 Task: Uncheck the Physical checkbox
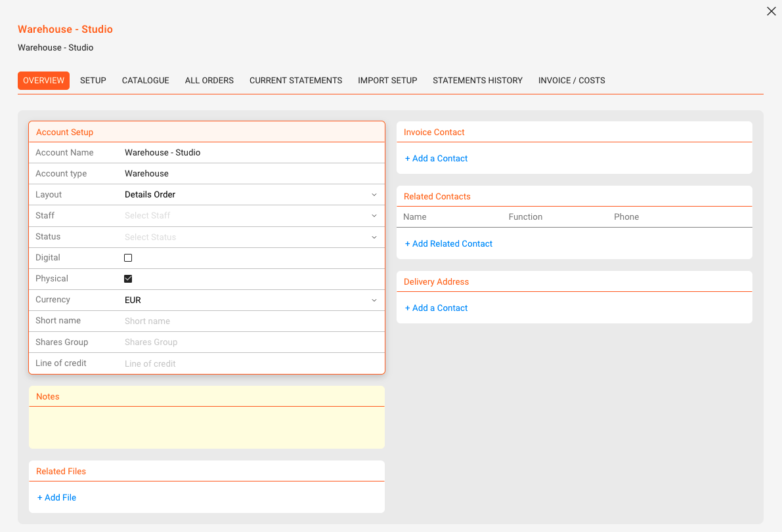point(128,279)
